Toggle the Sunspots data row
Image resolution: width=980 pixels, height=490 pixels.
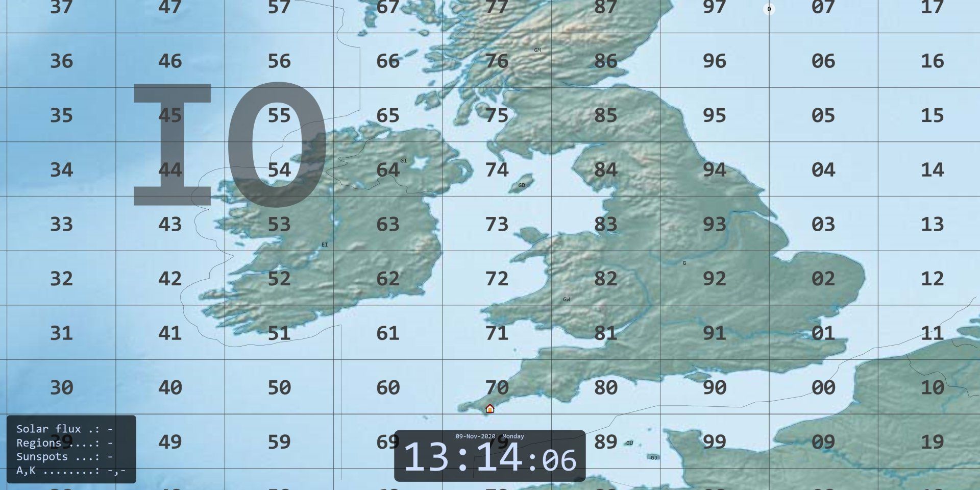point(64,457)
